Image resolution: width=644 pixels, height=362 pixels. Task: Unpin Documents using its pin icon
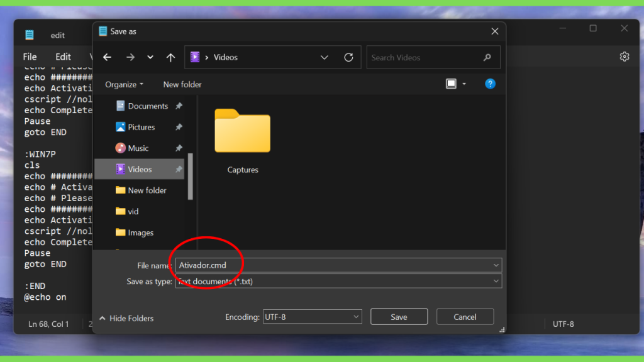(x=179, y=106)
